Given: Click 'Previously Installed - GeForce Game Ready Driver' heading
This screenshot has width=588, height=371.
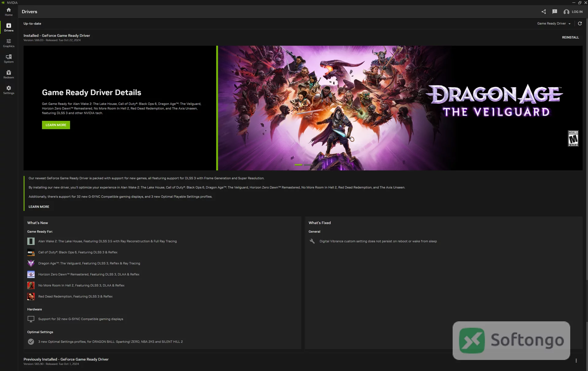Looking at the screenshot, I should click(x=66, y=359).
